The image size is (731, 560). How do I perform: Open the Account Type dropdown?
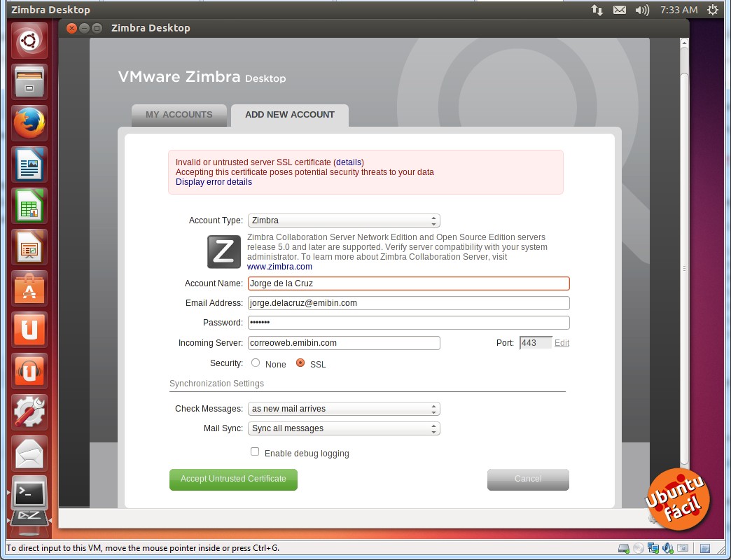[344, 220]
